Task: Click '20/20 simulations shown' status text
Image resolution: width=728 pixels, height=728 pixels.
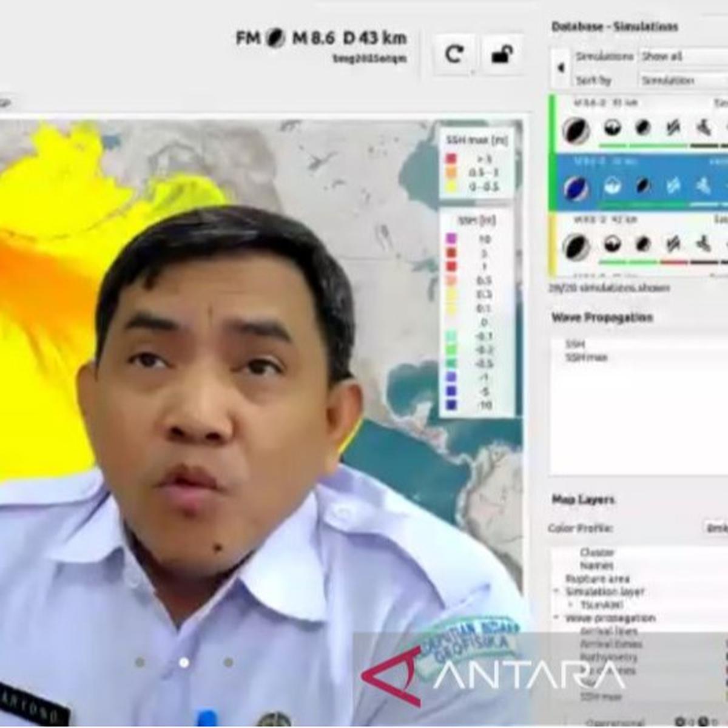Action: (x=609, y=288)
